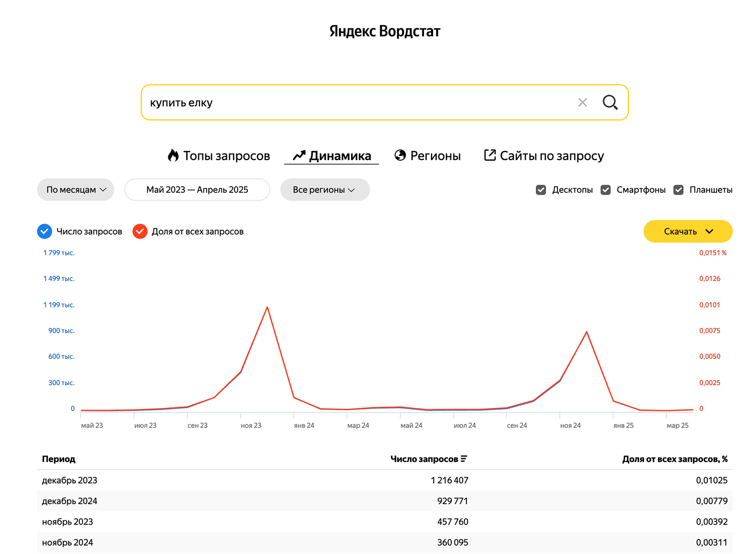756x554 pixels.
Task: Toggle the blue Число запросов series checkbox
Action: [45, 231]
